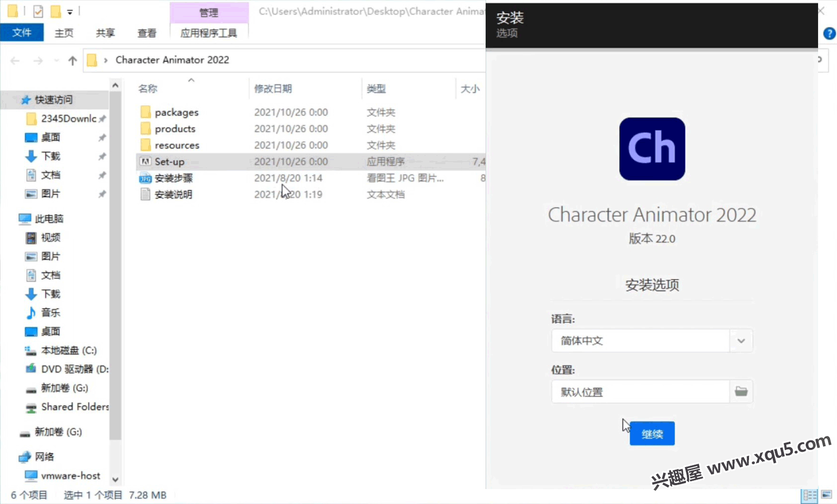
Task: Click the 此电脑 computer icon
Action: click(x=25, y=219)
